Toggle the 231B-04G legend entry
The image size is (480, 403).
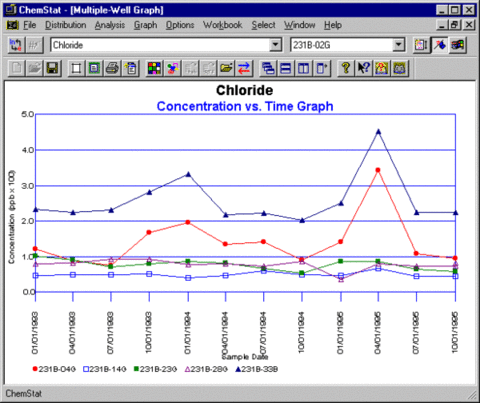(x=54, y=369)
